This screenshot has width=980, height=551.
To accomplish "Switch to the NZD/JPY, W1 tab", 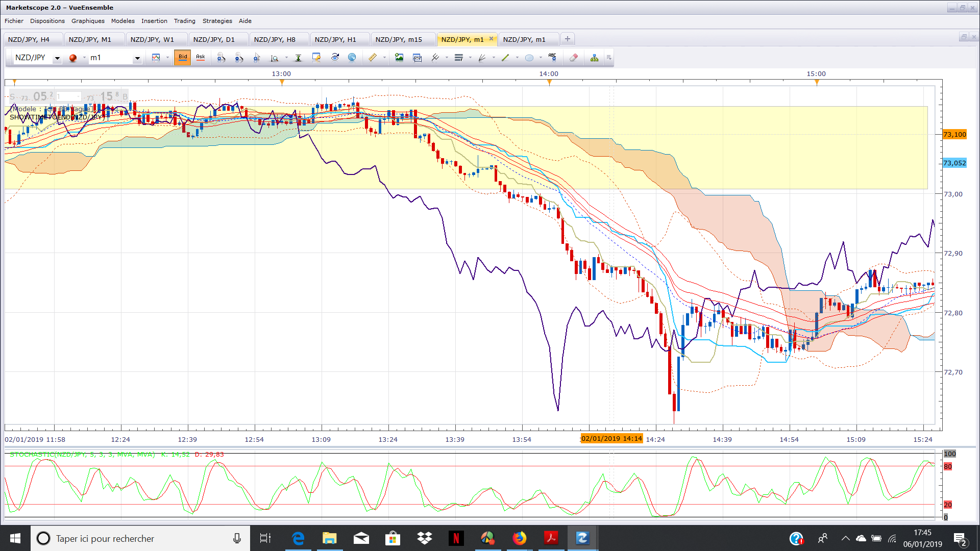I will (156, 39).
